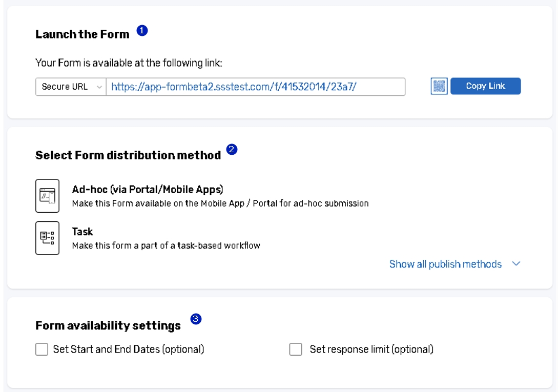
Task: Click the step 3 badge near availability settings
Action: tap(195, 319)
